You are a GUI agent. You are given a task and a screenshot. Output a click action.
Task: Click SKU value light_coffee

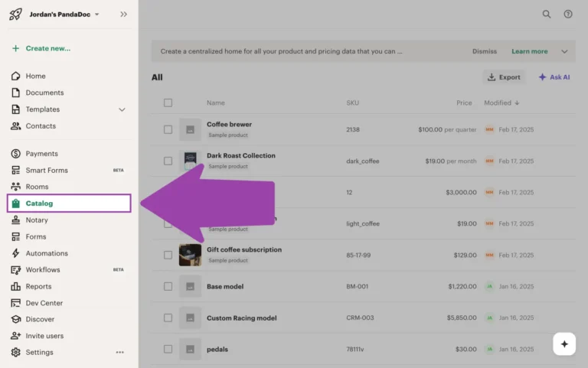(363, 223)
